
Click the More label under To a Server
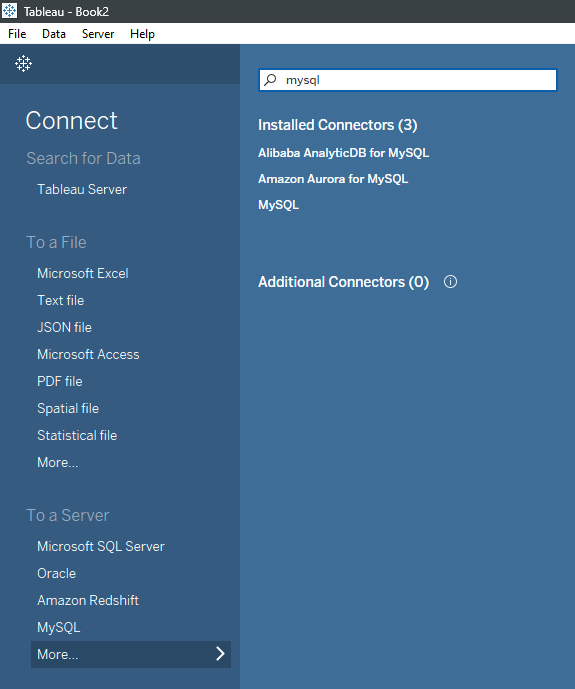point(58,654)
